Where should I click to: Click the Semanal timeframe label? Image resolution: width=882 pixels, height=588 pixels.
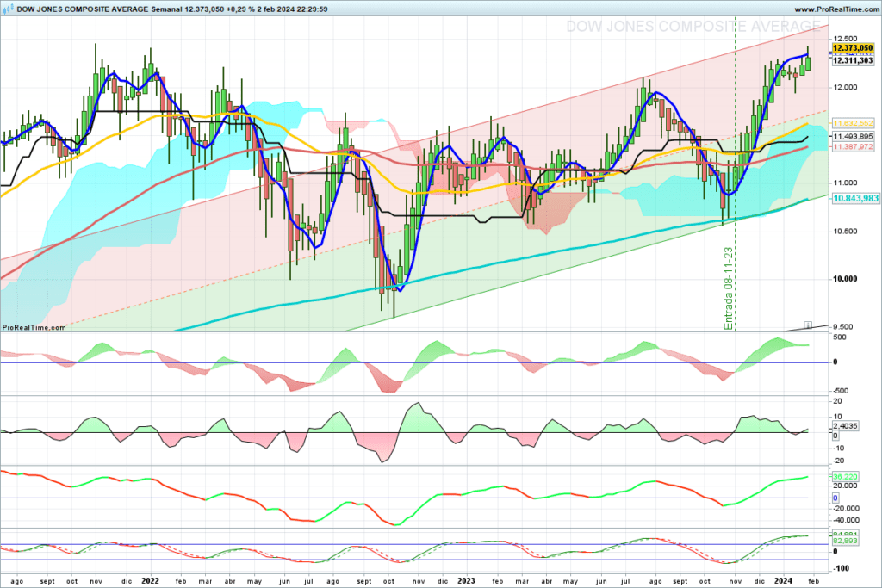[168, 9]
